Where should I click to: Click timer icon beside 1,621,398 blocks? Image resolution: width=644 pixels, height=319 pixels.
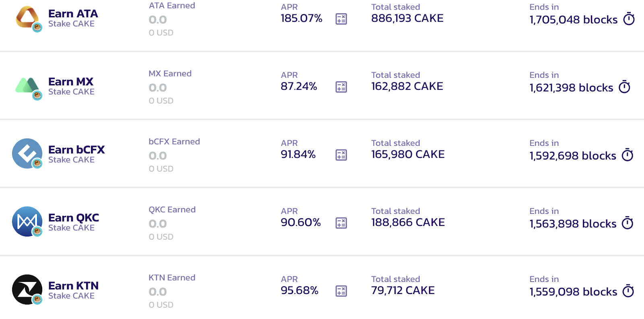click(625, 87)
